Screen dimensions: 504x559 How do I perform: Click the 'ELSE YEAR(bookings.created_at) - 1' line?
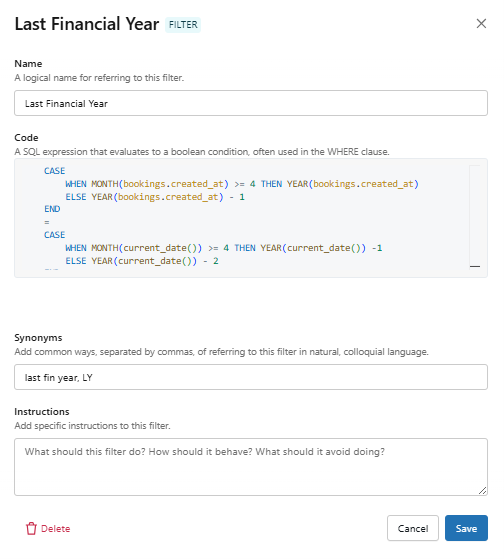pos(155,197)
